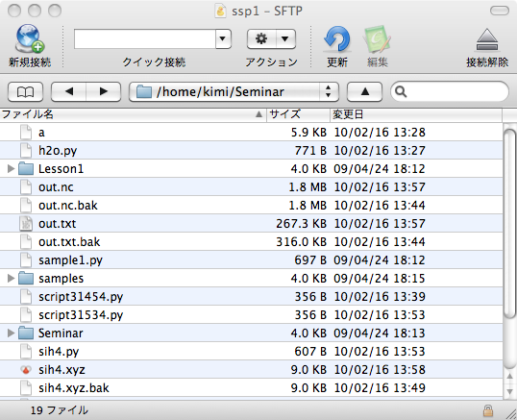517x420 pixels.
Task: Click the 更新 refresh icon
Action: (337, 39)
